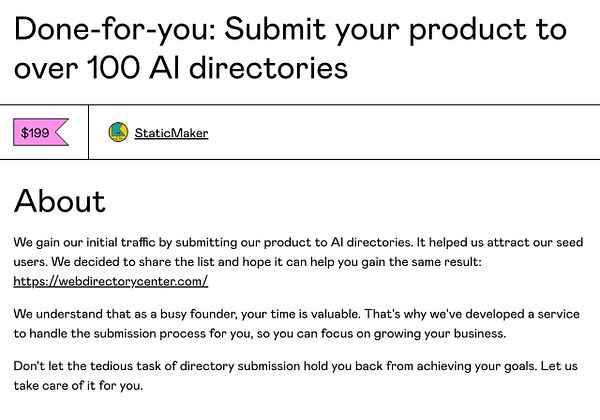Click the word "product" in the page title

(x=468, y=30)
